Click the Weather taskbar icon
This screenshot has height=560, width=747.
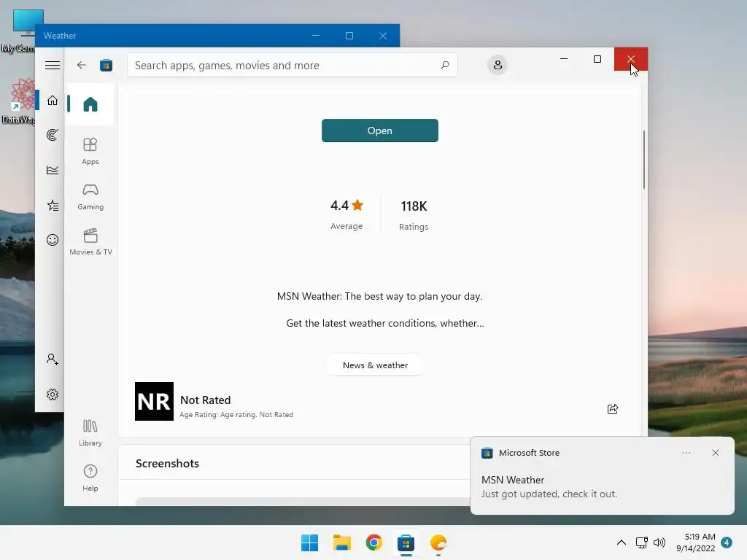pyautogui.click(x=438, y=542)
